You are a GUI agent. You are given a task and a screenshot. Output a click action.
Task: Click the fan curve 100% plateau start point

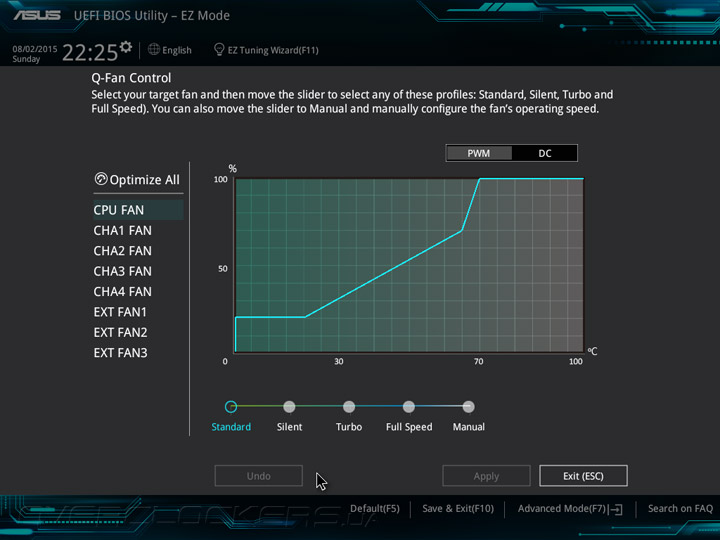point(479,179)
